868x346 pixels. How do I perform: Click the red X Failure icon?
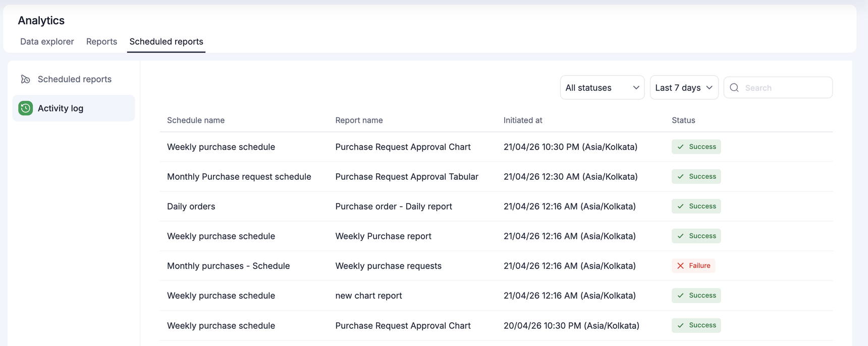tap(680, 266)
